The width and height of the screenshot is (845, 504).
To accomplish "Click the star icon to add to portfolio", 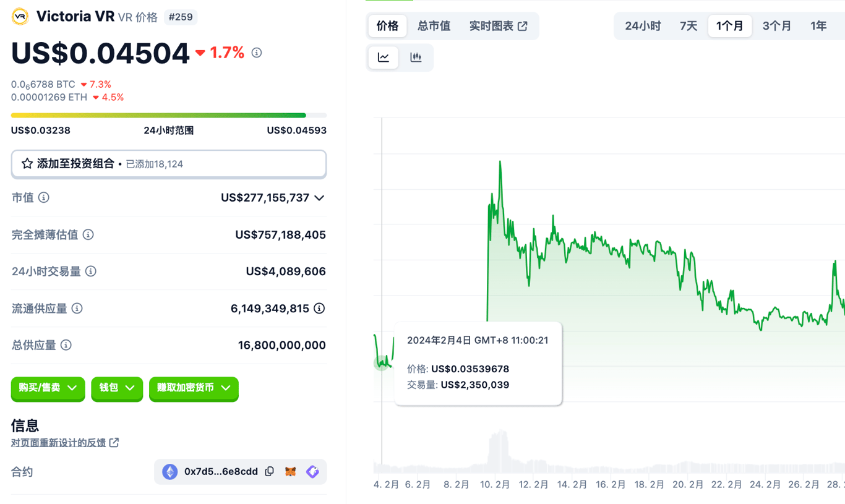I will click(27, 164).
